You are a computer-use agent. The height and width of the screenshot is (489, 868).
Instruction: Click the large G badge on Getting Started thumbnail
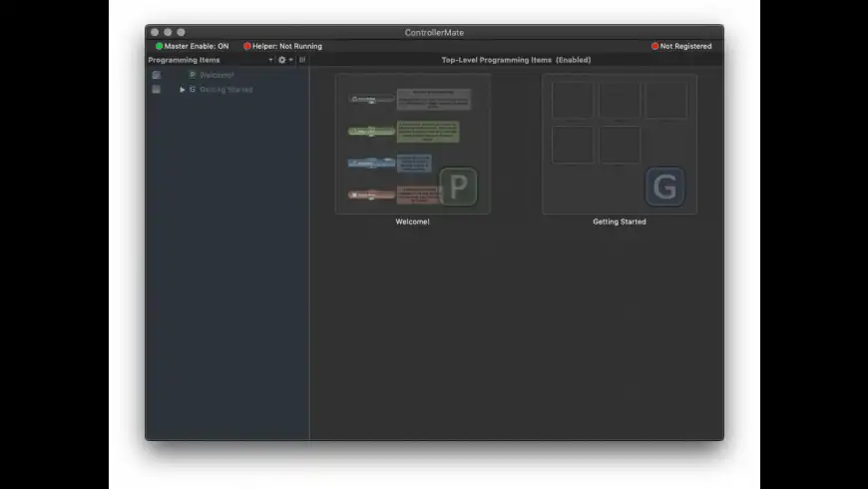tap(664, 187)
